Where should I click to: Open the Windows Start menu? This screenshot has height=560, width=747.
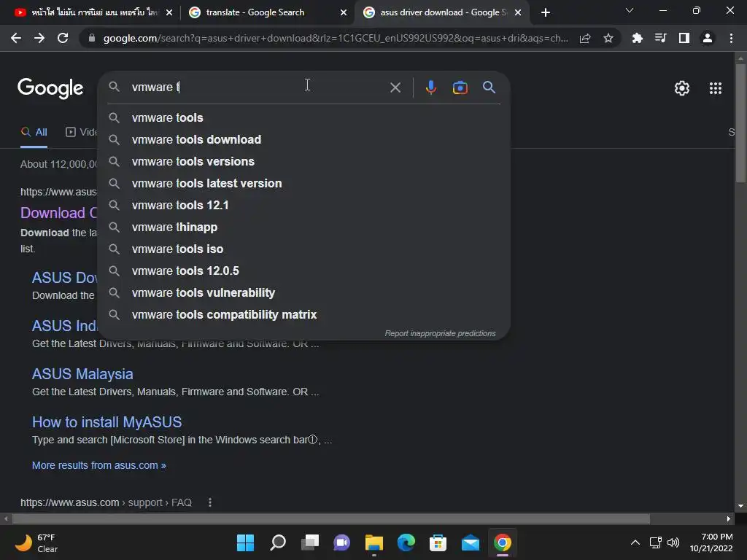[245, 542]
